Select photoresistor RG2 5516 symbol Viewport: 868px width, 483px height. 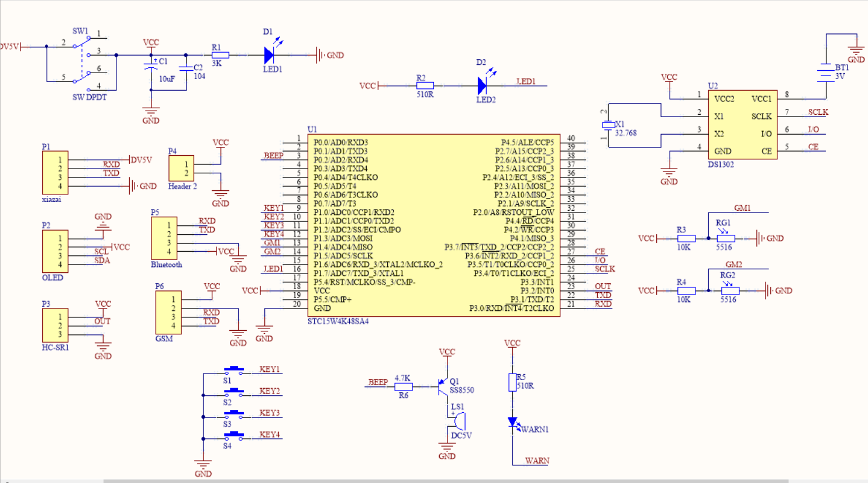click(x=729, y=289)
